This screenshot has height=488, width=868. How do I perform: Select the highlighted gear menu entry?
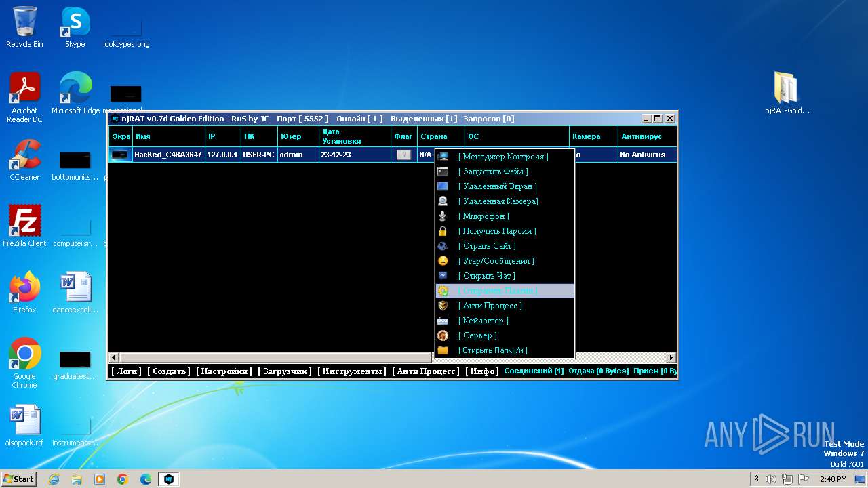tap(505, 291)
